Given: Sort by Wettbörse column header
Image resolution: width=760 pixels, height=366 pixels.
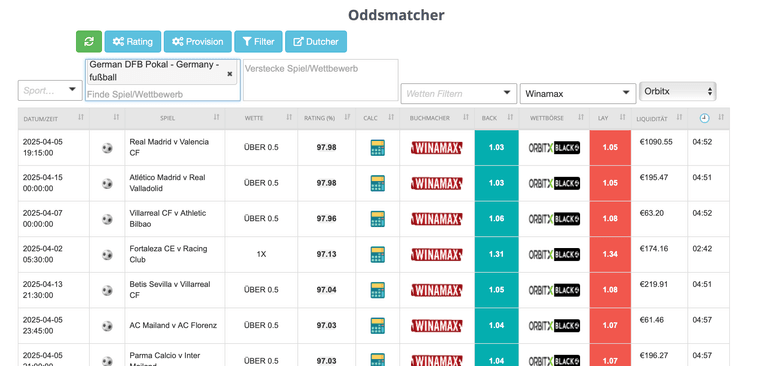Looking at the screenshot, I should point(554,118).
